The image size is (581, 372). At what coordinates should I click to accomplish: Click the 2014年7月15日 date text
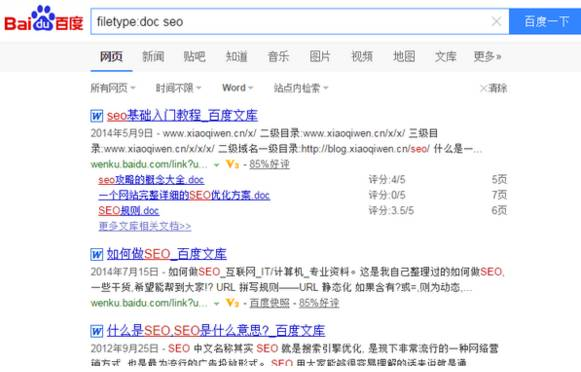(x=125, y=272)
